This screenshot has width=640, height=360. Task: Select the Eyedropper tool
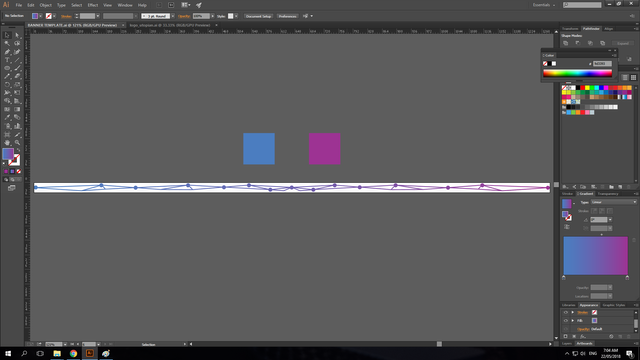[7, 118]
